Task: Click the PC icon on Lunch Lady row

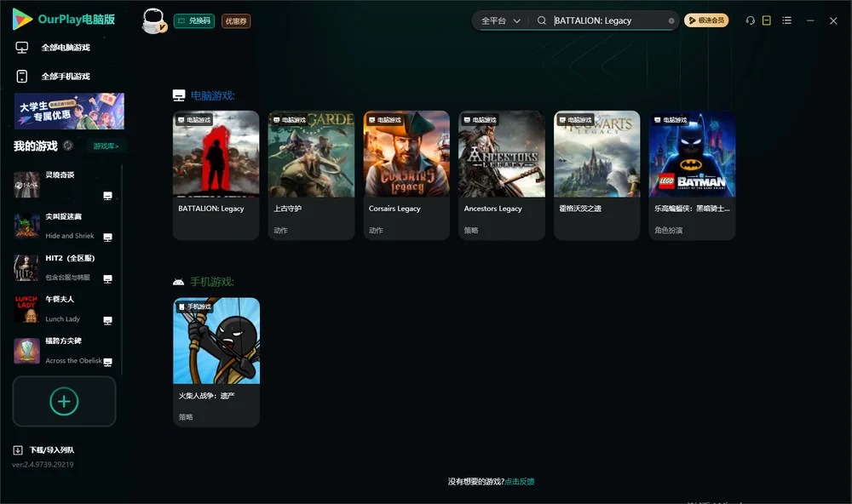Action: click(107, 320)
